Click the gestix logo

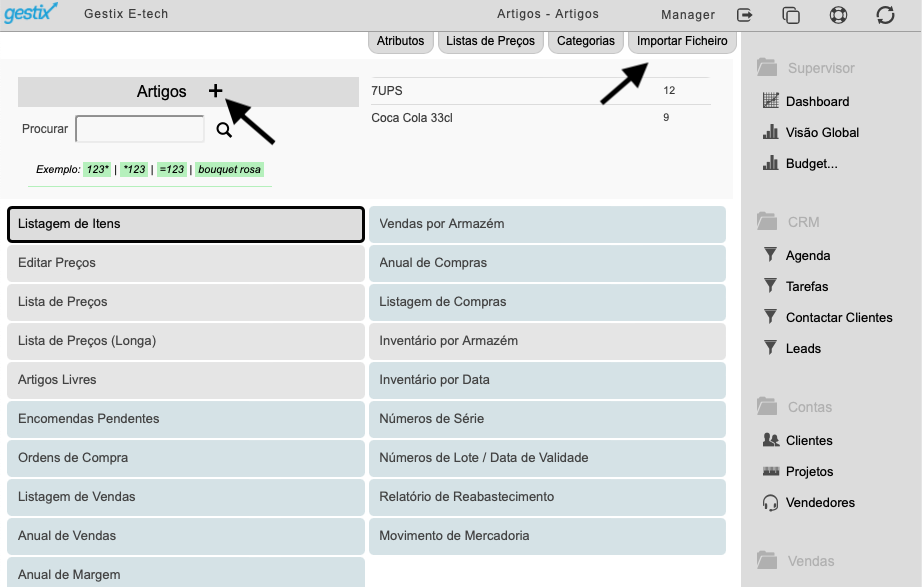31,12
